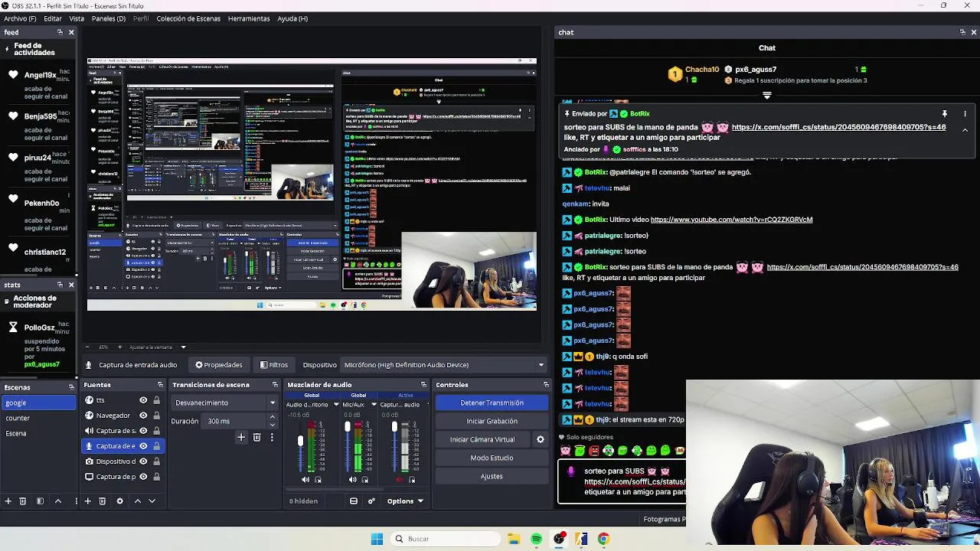Add a configurable transition with the plus icon
Screen dimensions: 980x551
tap(241, 438)
